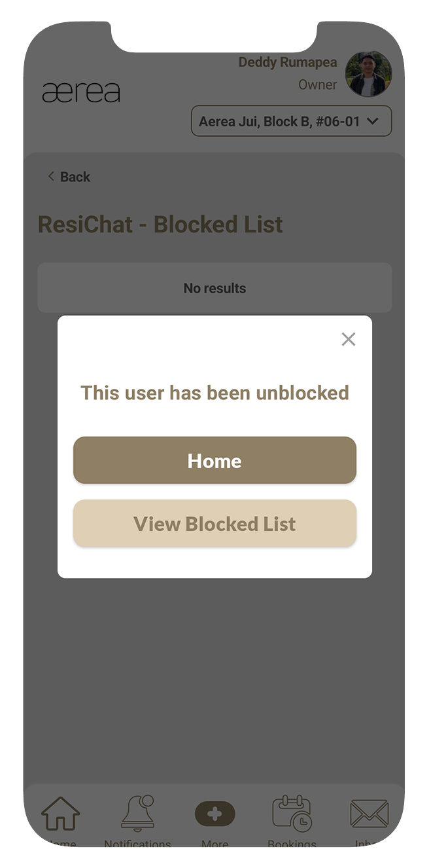Select the No results message bar

pyautogui.click(x=214, y=288)
